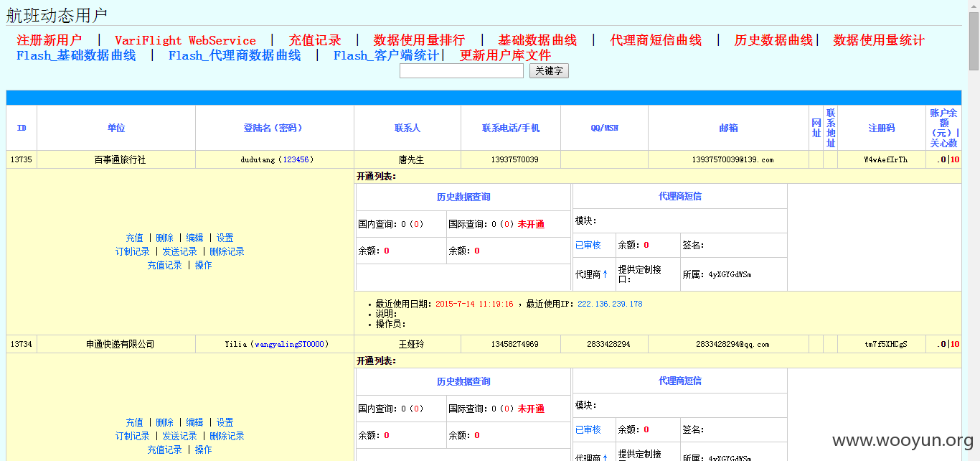Viewport: 980px width, 461px height.
Task: Click 删除 for 百事通旅行社 user
Action: point(164,238)
